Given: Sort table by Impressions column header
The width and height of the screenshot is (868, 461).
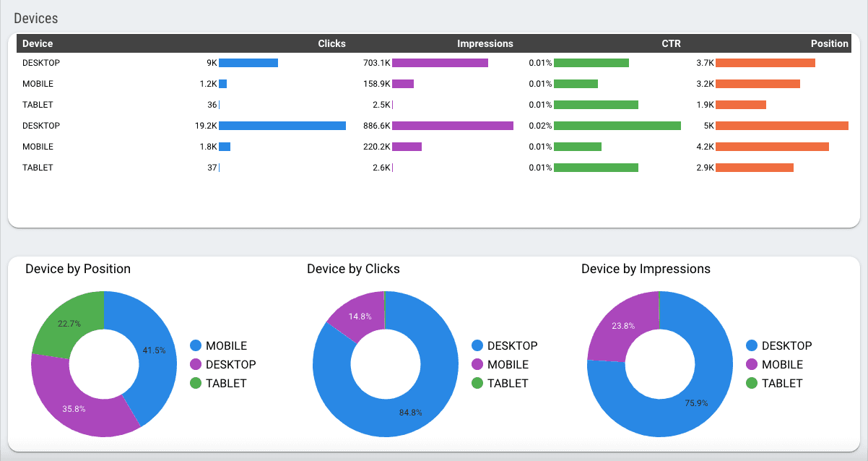Looking at the screenshot, I should tap(485, 43).
